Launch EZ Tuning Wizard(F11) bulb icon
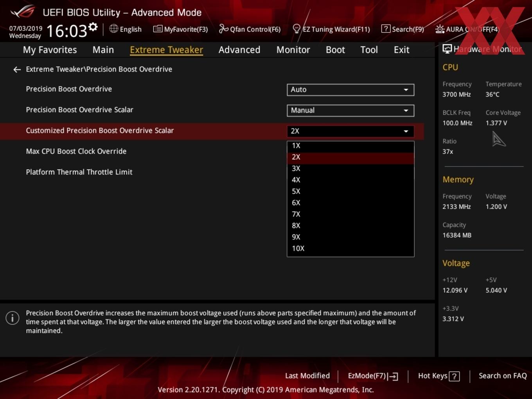Image resolution: width=532 pixels, height=399 pixels. (297, 29)
